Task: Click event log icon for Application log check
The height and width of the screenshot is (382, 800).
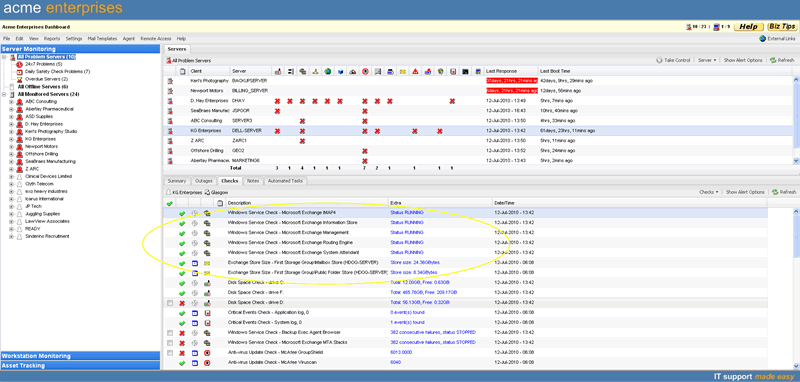Action: pyautogui.click(x=207, y=313)
